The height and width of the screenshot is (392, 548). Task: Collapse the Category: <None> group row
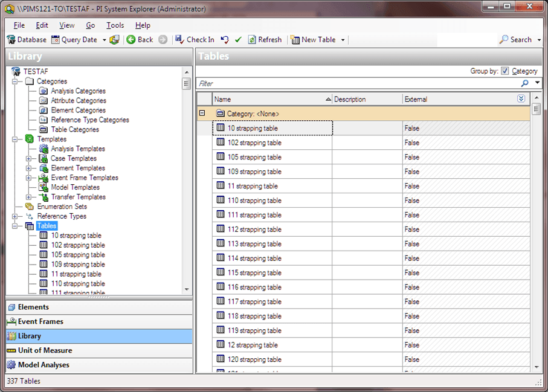point(202,113)
